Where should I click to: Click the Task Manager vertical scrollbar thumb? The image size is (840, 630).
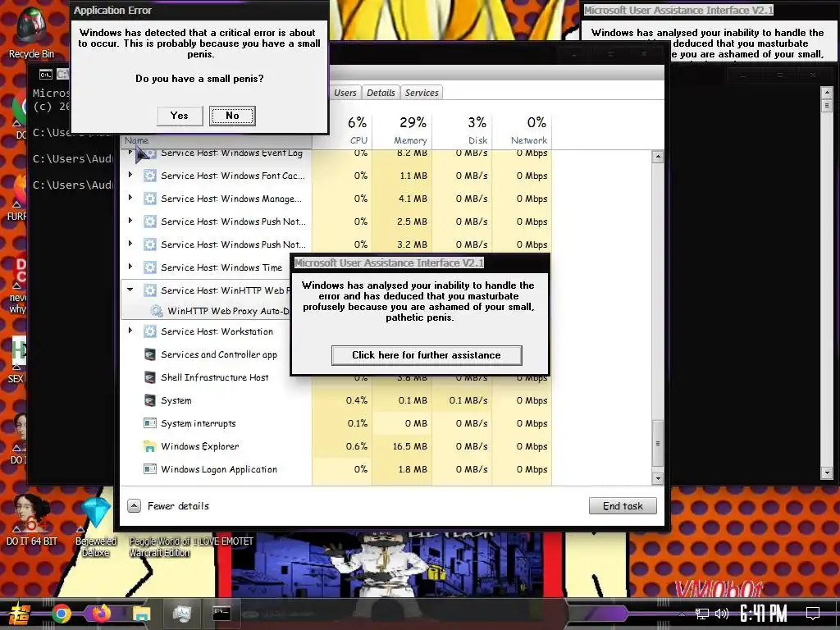pos(657,444)
